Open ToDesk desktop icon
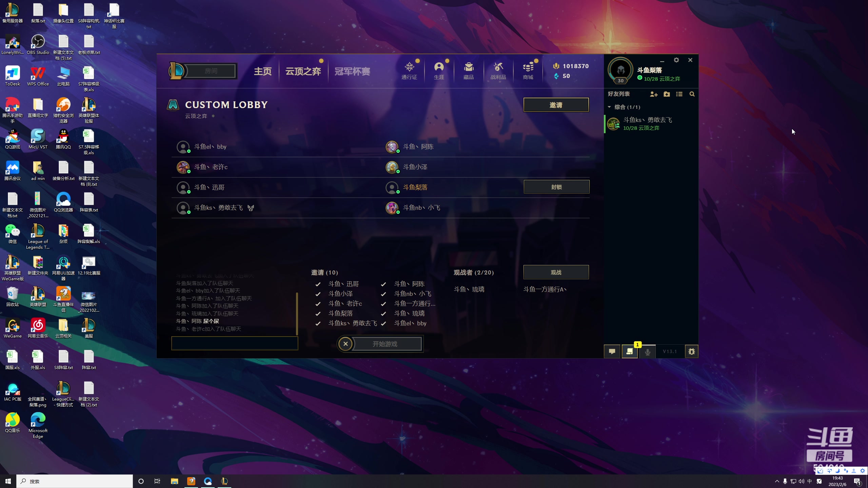 pos(13,76)
